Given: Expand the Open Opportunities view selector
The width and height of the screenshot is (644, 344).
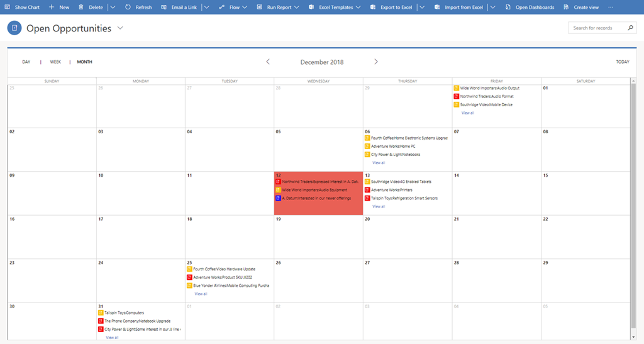Looking at the screenshot, I should (120, 28).
